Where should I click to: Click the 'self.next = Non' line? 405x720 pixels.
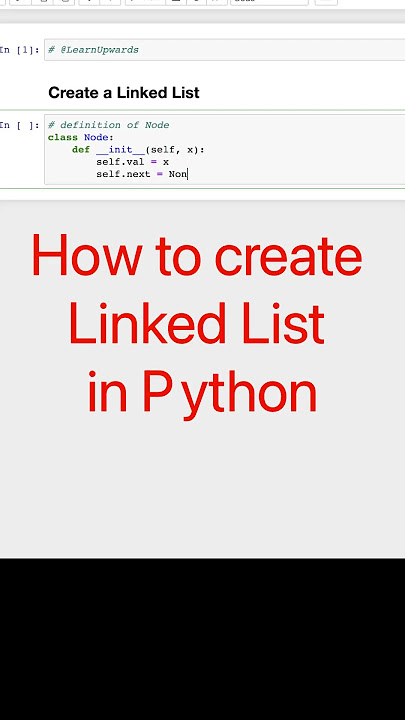coord(142,174)
